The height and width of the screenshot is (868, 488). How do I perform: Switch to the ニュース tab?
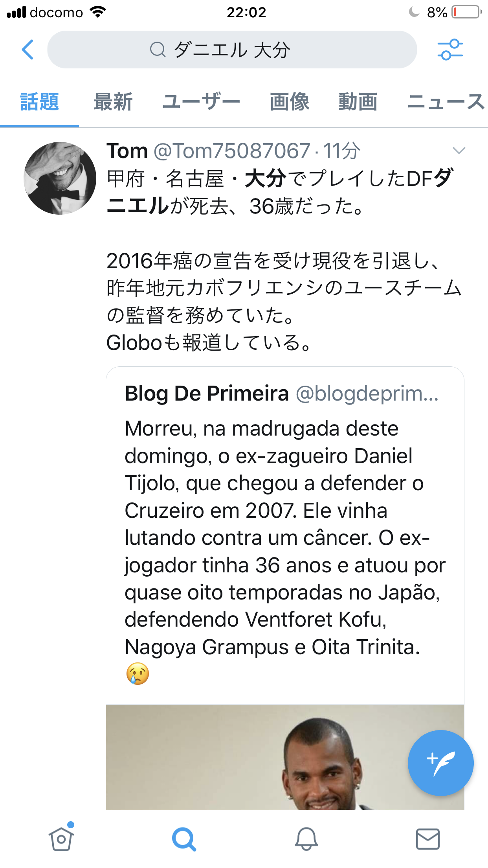pos(446,102)
